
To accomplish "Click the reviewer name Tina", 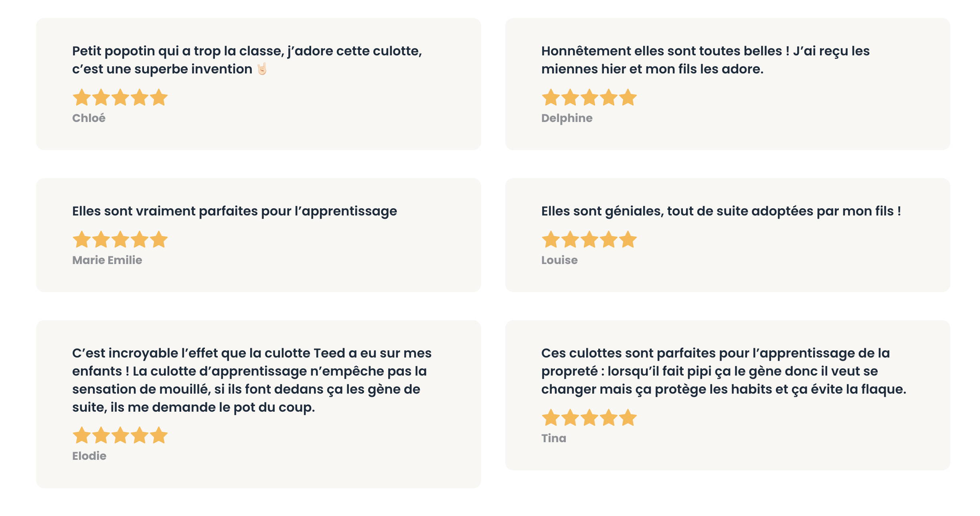I will click(x=554, y=438).
